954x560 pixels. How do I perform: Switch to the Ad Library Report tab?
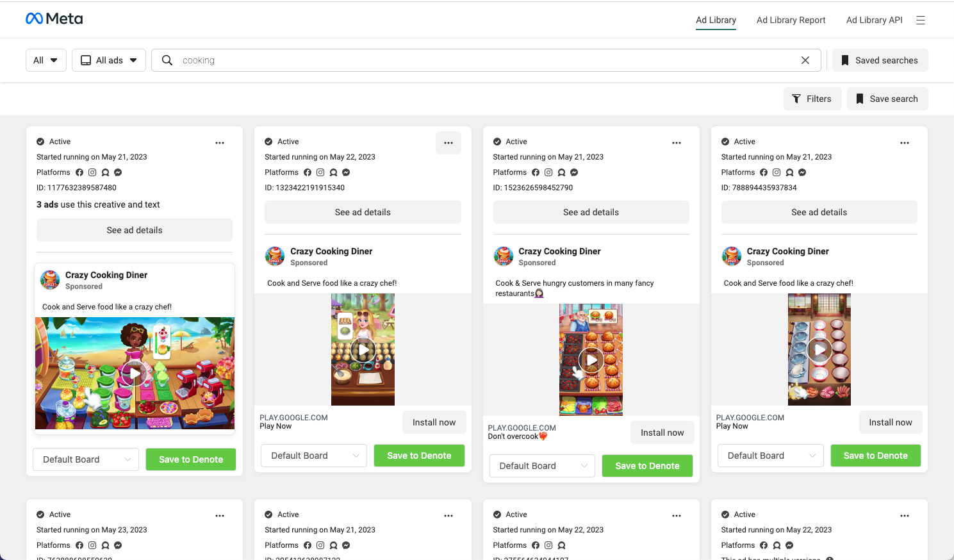(x=791, y=20)
